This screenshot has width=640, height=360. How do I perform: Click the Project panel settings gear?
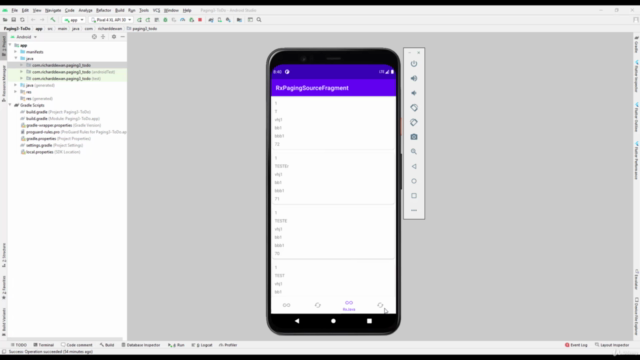click(x=114, y=37)
